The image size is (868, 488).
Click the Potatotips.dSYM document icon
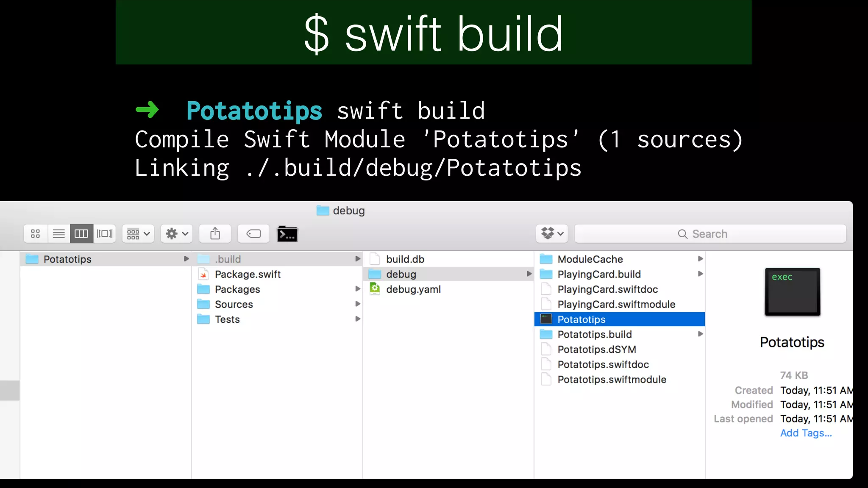pos(546,349)
